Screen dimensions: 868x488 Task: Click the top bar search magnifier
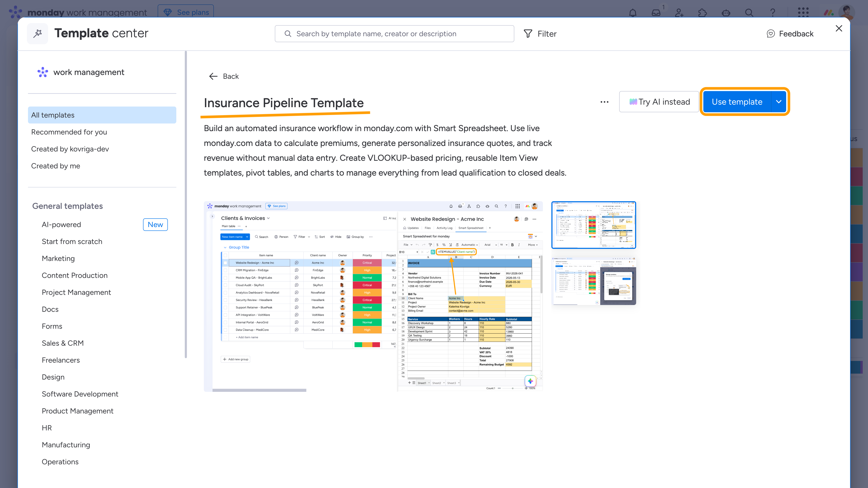click(x=749, y=13)
